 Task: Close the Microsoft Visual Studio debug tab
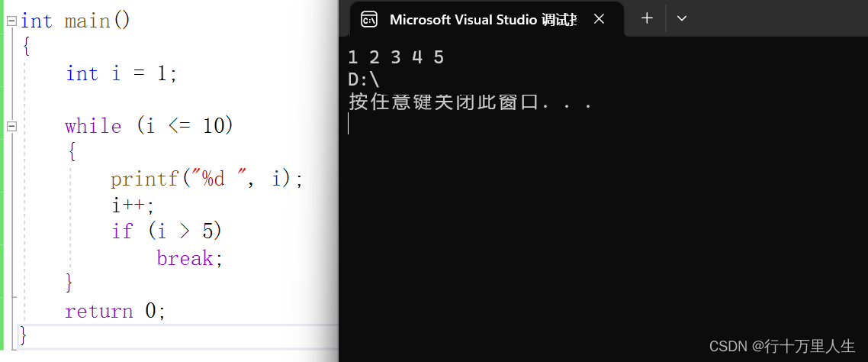tap(599, 19)
